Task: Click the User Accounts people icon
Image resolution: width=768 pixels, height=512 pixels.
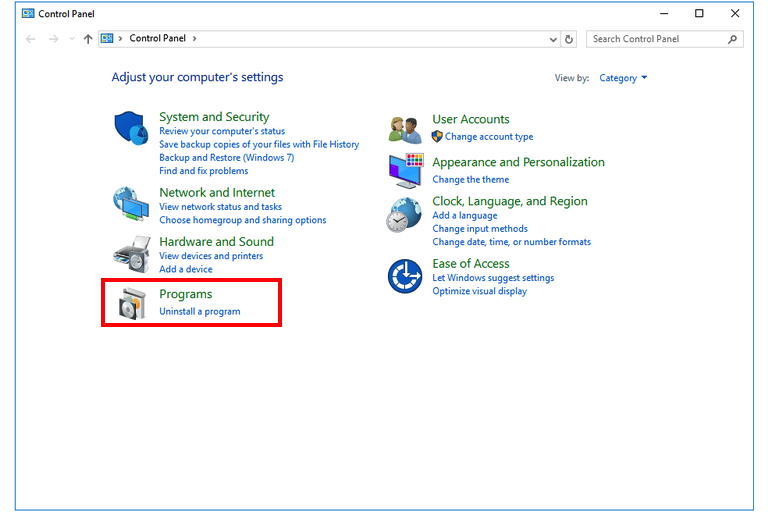Action: (405, 130)
